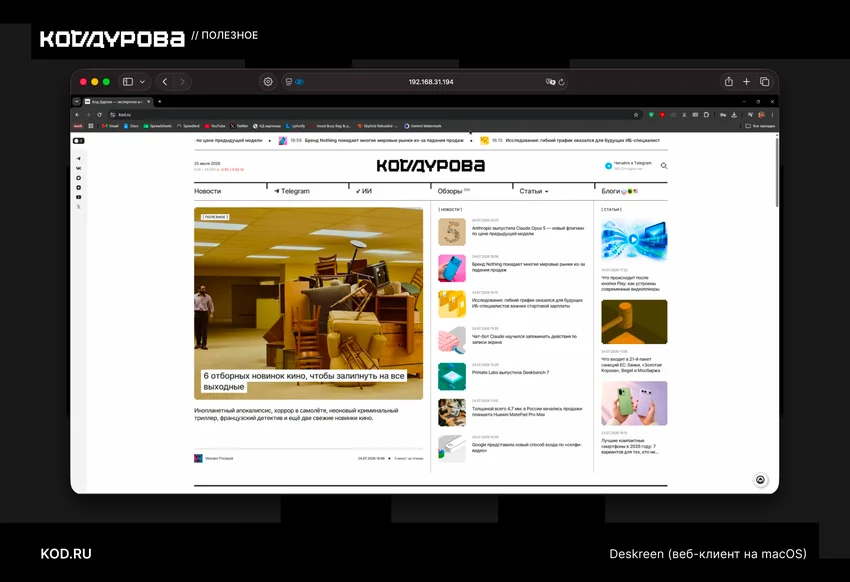Click the Код Дурова site logo

(431, 166)
